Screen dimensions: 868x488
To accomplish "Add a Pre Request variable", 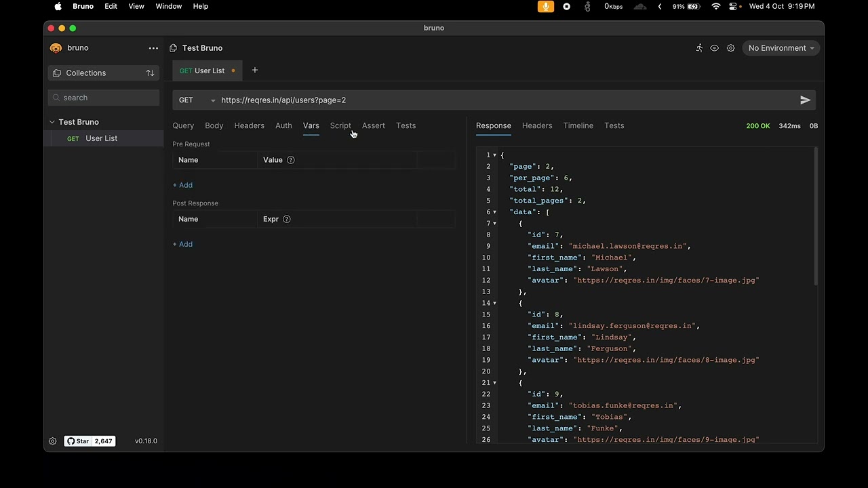I will click(182, 185).
